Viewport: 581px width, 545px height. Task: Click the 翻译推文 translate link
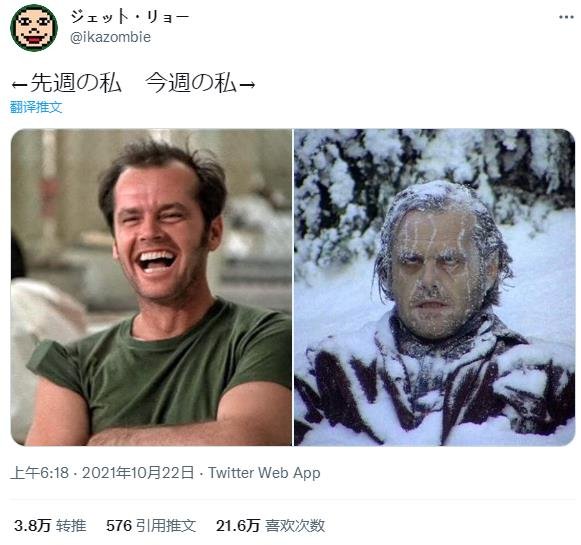tap(36, 107)
